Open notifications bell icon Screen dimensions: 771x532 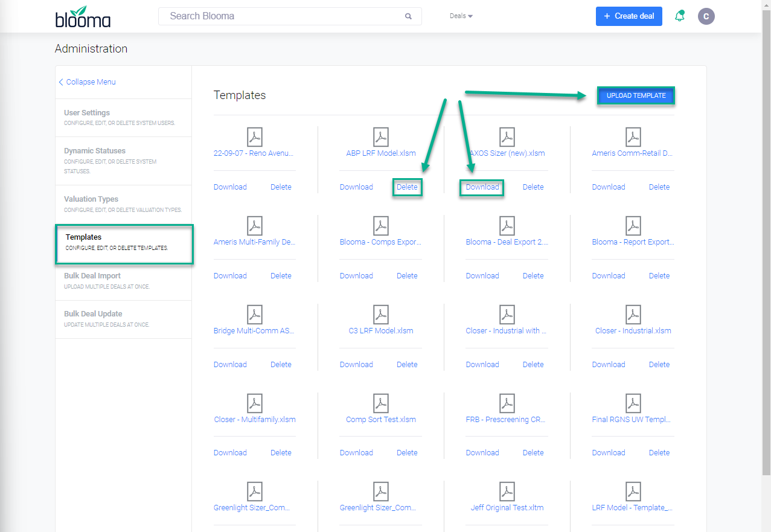(x=680, y=16)
